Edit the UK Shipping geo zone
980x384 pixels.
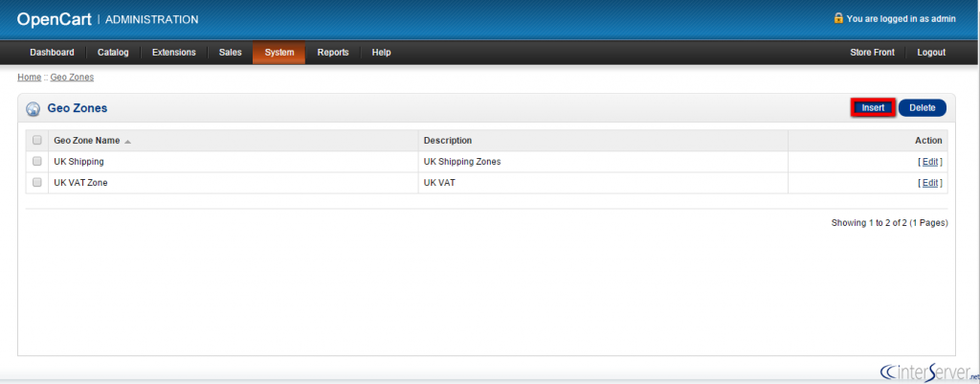coord(930,161)
